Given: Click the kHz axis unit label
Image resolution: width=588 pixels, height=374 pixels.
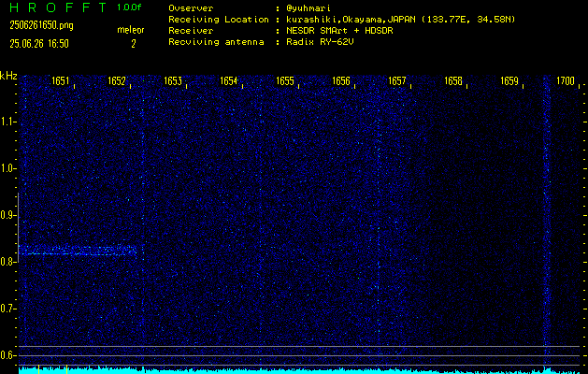Looking at the screenshot, I should (8, 76).
